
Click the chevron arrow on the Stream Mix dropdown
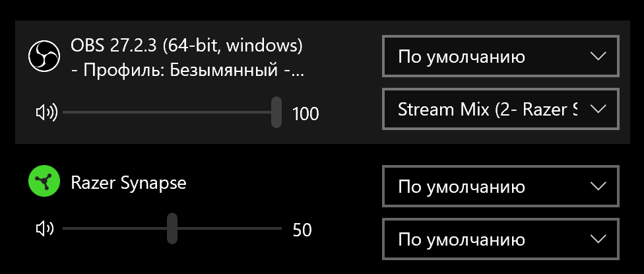click(598, 109)
